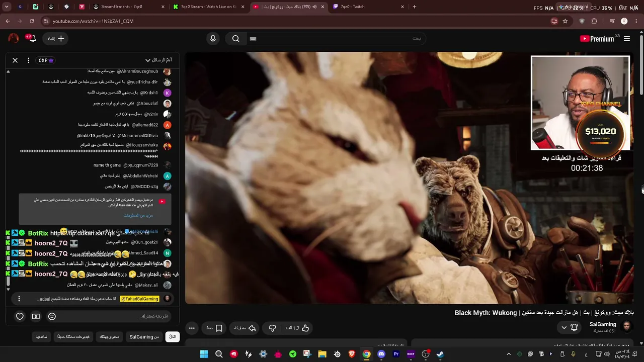Close the live chat panel
Image resolution: width=644 pixels, height=362 pixels.
coord(15,60)
